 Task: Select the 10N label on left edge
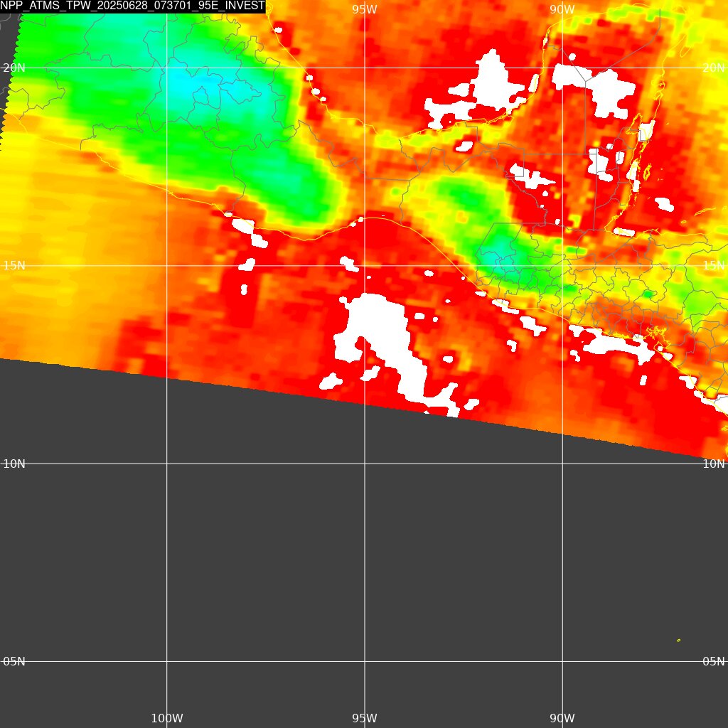click(14, 464)
